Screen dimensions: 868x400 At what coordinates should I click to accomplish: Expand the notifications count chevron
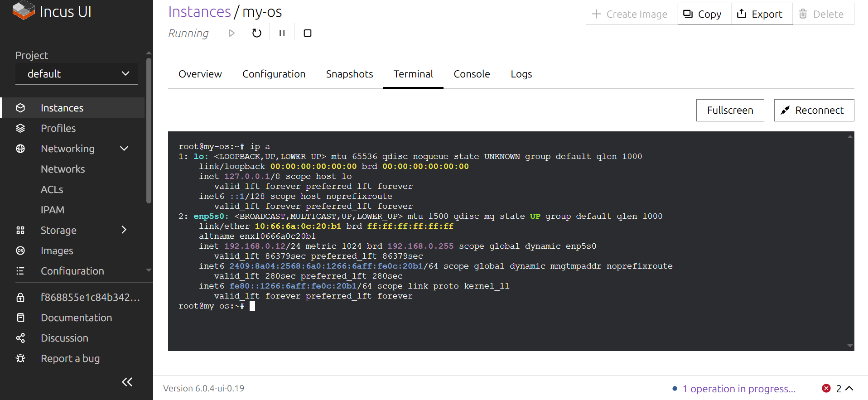point(849,388)
